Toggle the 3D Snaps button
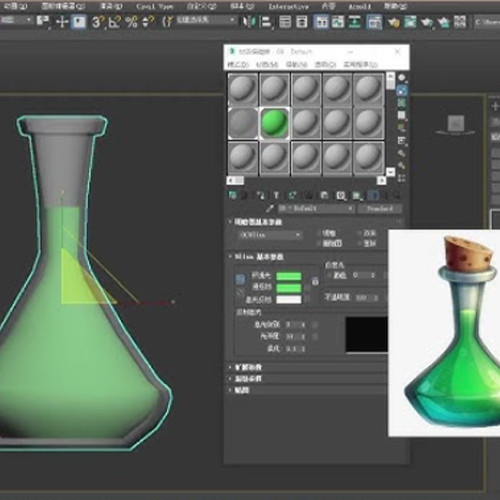The image size is (500, 500). pos(97,22)
